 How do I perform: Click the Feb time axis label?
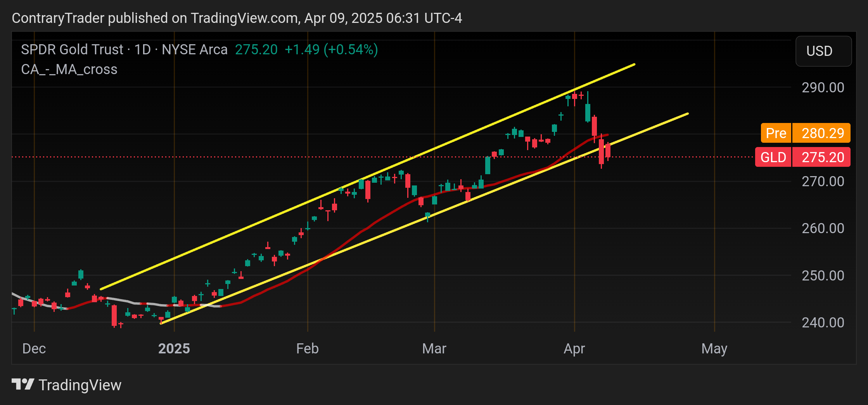pyautogui.click(x=308, y=349)
